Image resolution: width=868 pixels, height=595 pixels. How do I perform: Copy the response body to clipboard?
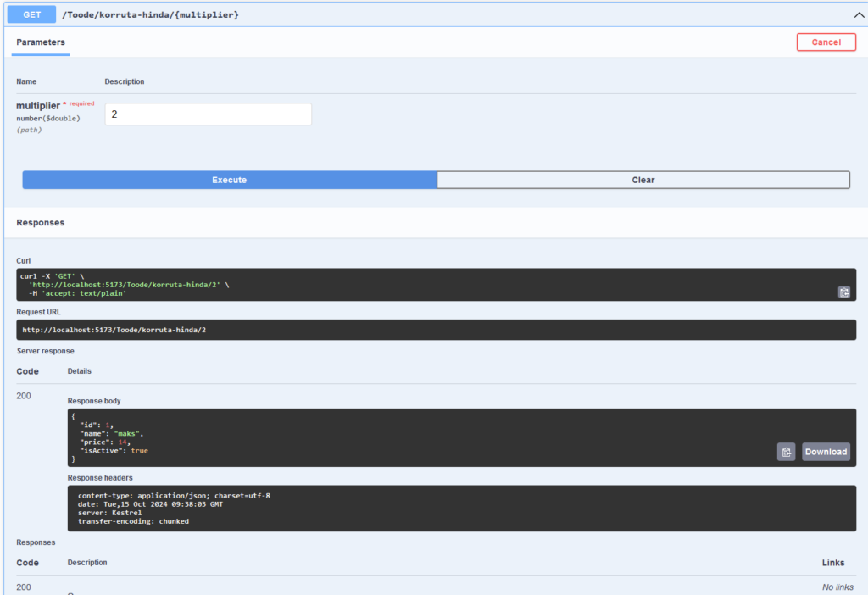[786, 452]
